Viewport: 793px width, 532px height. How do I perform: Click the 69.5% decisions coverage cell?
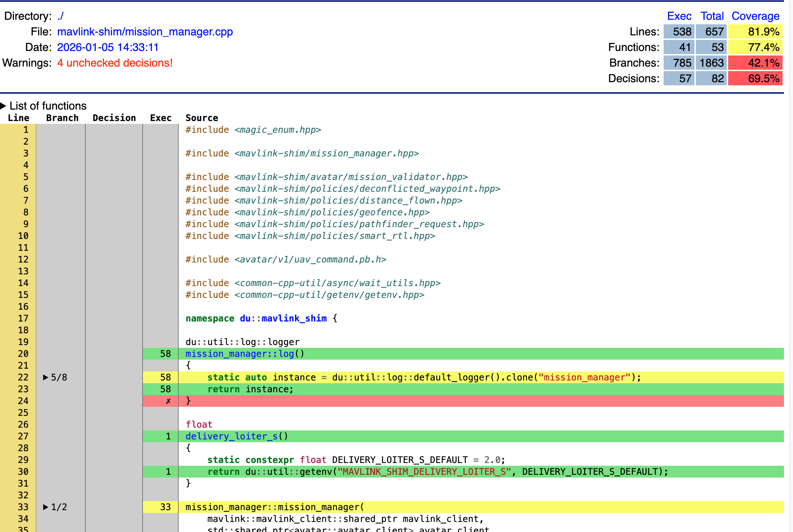[755, 78]
